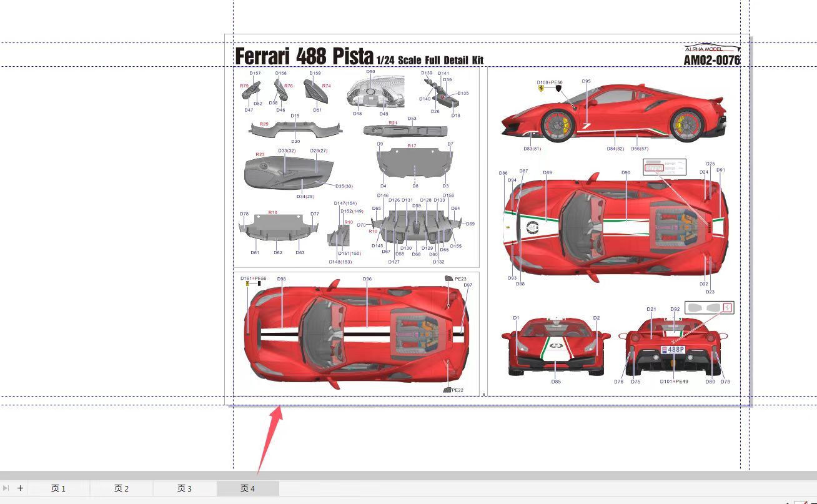Click the horizontal scrollbar above the page tabs
Image resolution: width=817 pixels, height=504 pixels.
point(408,475)
